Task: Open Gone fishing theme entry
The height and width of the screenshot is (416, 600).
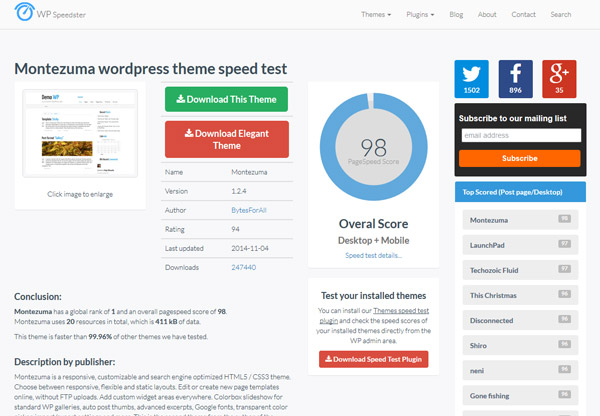Action: [x=520, y=395]
